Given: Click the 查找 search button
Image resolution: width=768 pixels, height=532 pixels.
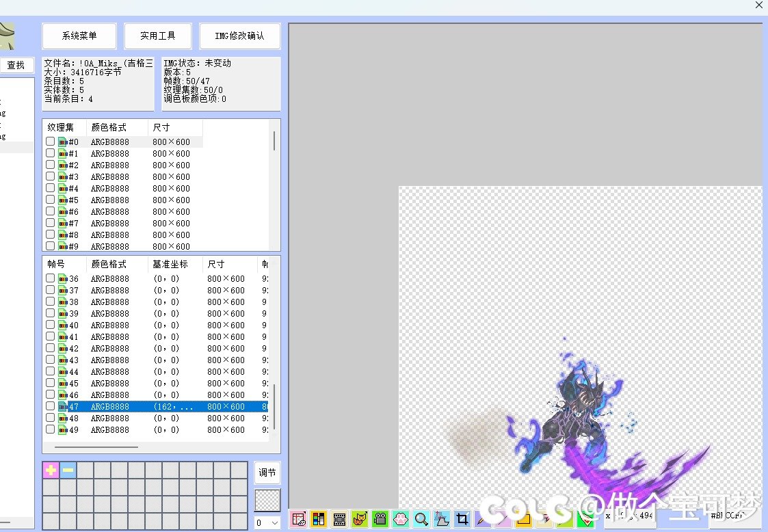Looking at the screenshot, I should point(16,65).
